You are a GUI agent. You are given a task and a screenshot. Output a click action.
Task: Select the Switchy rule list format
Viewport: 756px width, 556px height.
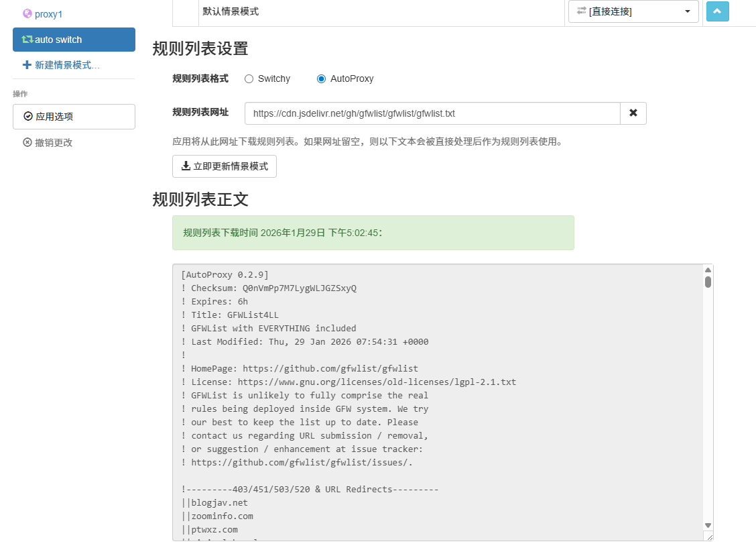[x=249, y=78]
